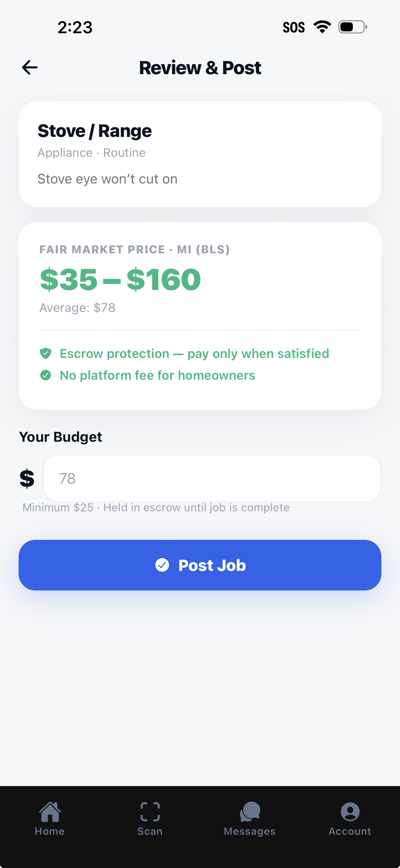Tap the checkmark icon inside Post Job

tap(162, 565)
